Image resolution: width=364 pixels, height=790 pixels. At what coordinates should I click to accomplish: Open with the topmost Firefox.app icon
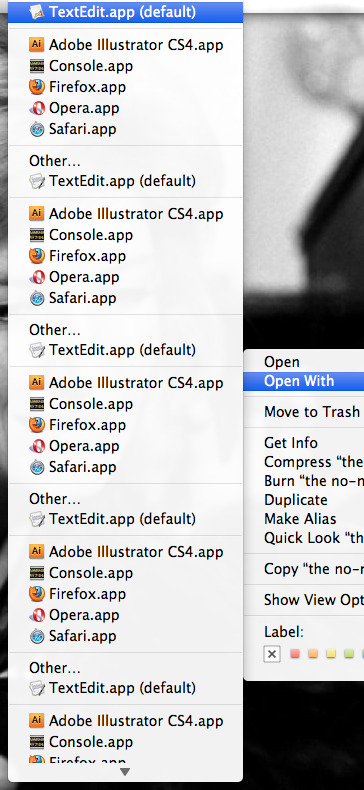(36, 87)
